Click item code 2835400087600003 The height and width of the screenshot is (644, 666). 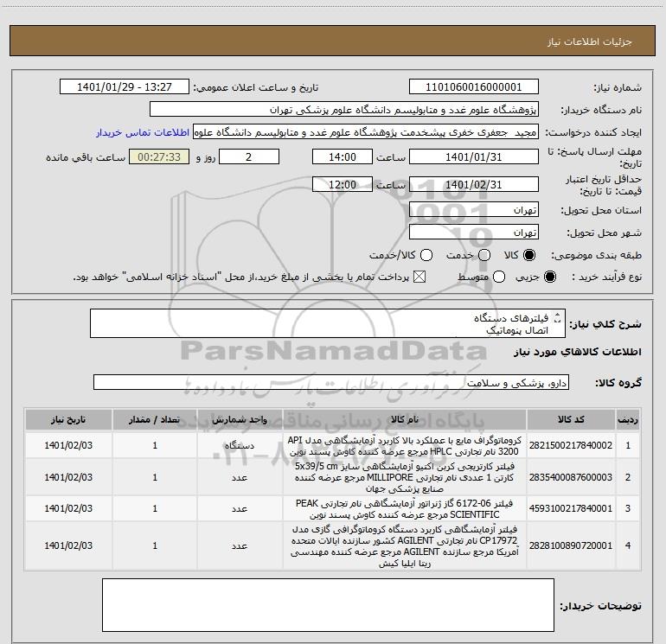coord(571,477)
